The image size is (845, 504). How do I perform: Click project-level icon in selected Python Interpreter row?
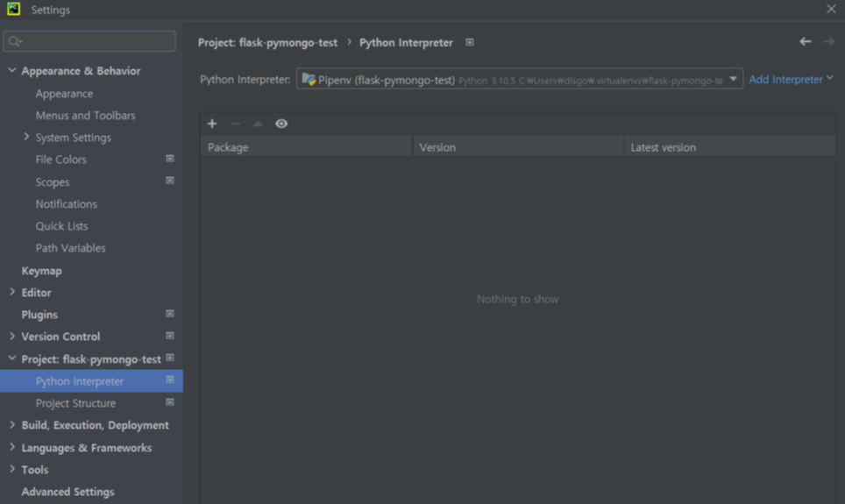point(170,380)
